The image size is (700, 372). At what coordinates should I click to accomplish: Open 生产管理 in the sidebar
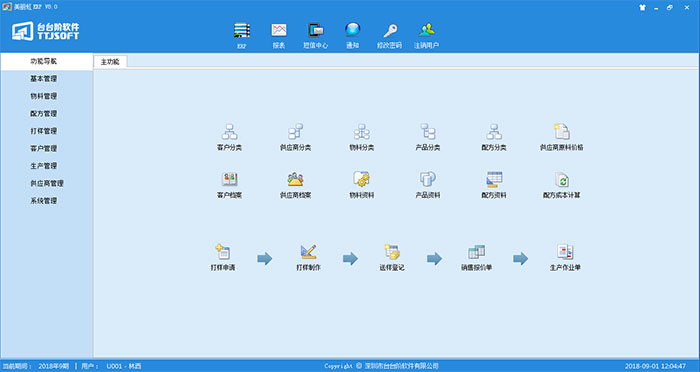pos(43,166)
